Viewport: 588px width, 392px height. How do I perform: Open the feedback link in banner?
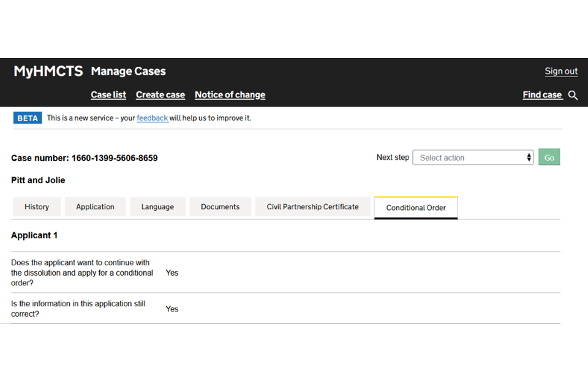[x=152, y=118]
